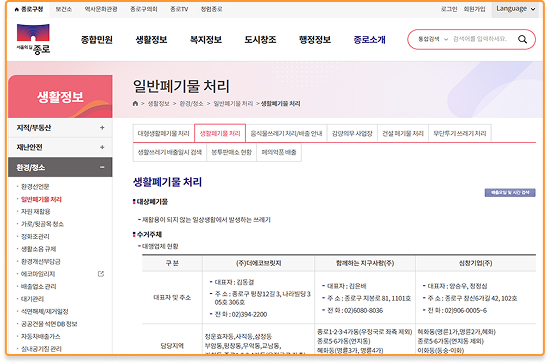Open the 통합검색 search scope dropdown
Image resolution: width=549 pixels, height=364 pixels.
[433, 39]
